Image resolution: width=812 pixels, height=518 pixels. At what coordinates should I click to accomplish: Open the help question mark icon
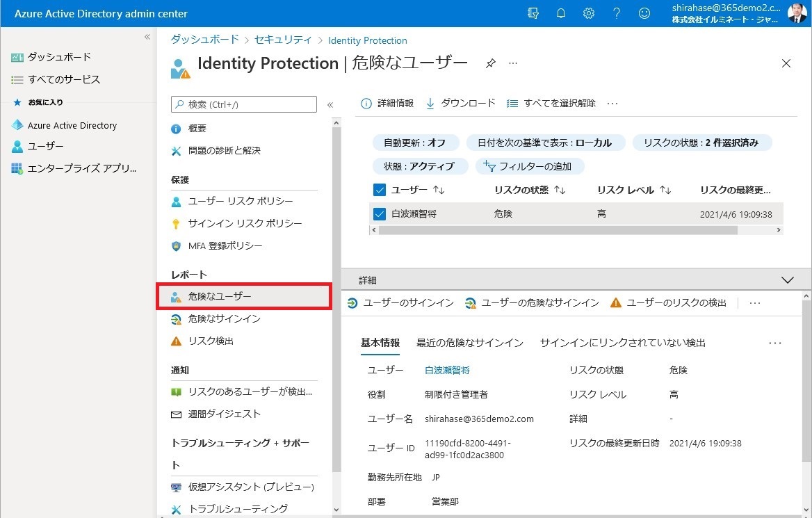tap(616, 13)
